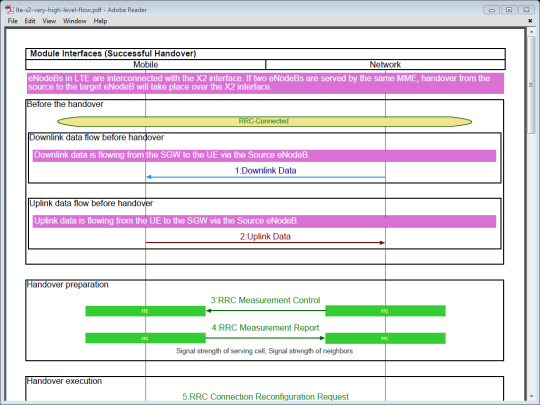Close the Adobe Reader window

pyautogui.click(x=527, y=10)
